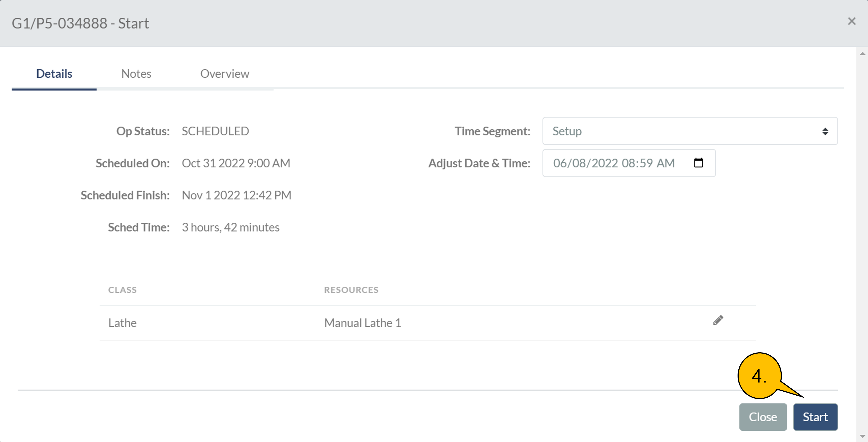
Task: Click the Setup dropdown arrows
Action: click(x=825, y=131)
